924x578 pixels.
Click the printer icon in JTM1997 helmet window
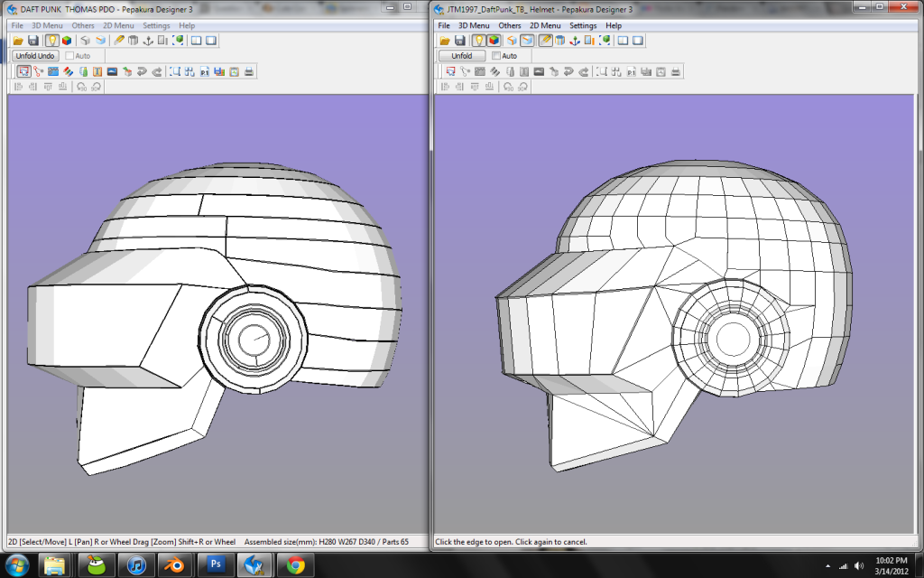[x=675, y=71]
